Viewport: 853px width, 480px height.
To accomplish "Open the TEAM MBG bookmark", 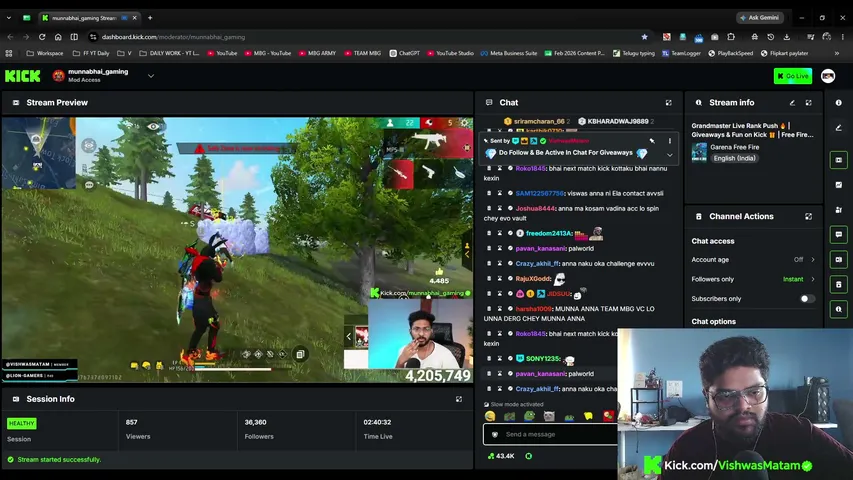I will coord(362,53).
